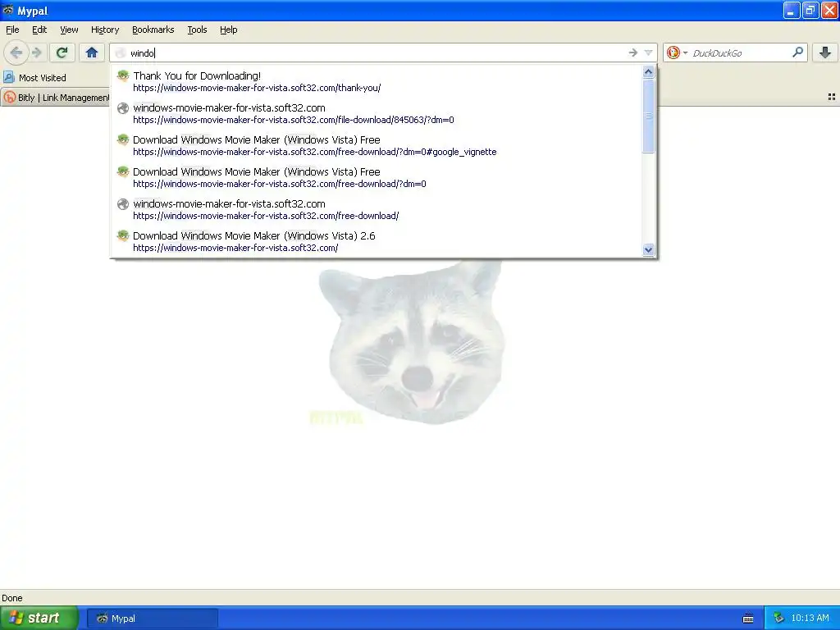Select the 'Thank You for Downloading!' suggestion
This screenshot has height=630, width=840.
[377, 81]
